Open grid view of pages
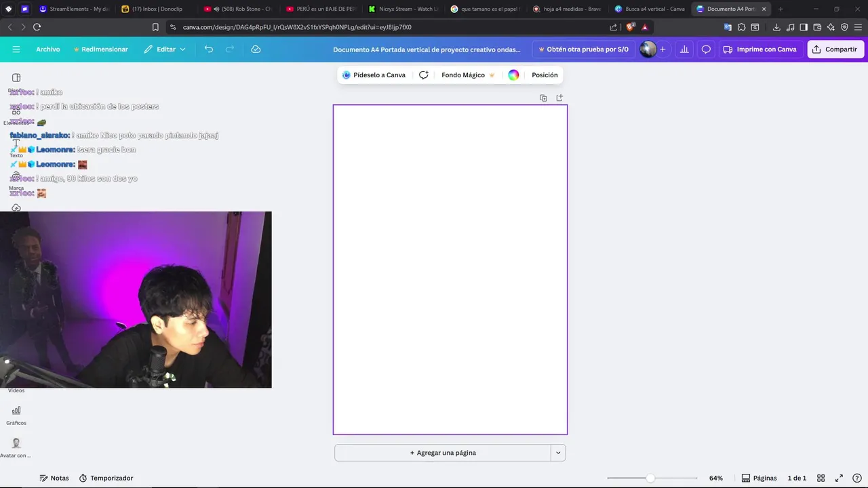The image size is (868, 488). 821,478
